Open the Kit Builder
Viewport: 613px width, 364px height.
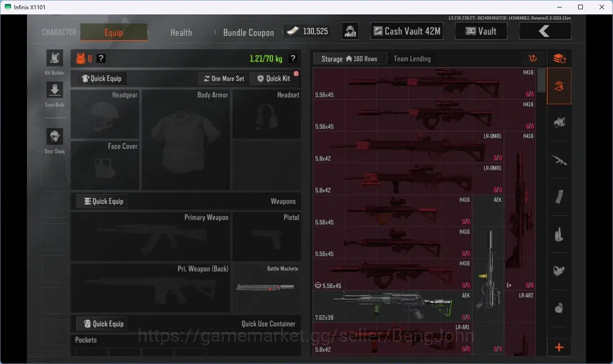[x=55, y=58]
